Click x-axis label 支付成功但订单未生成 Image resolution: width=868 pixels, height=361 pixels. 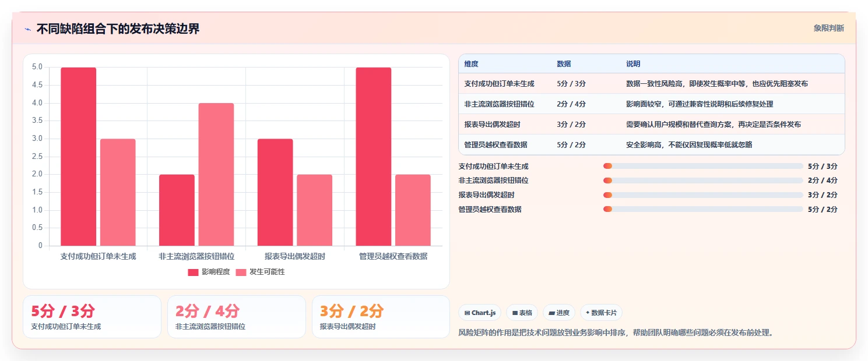(98, 256)
